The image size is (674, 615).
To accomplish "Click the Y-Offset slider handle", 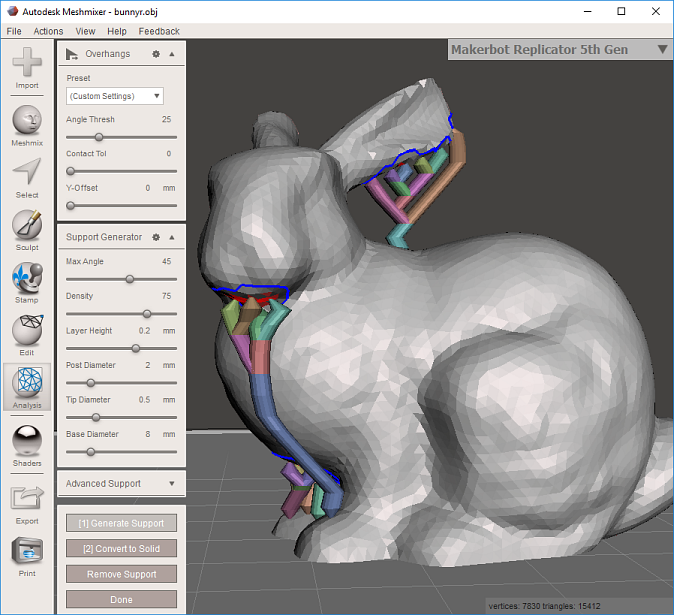I will point(71,205).
